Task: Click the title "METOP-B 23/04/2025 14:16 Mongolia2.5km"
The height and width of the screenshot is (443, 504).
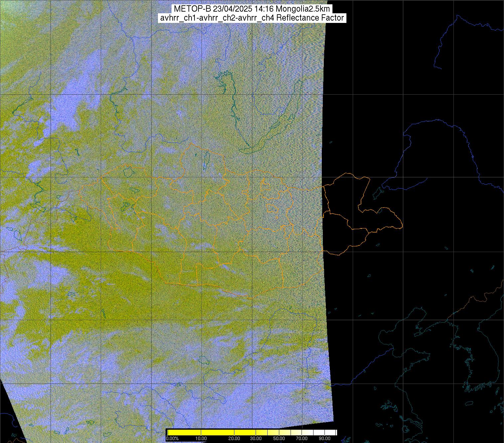Action: tap(252, 9)
